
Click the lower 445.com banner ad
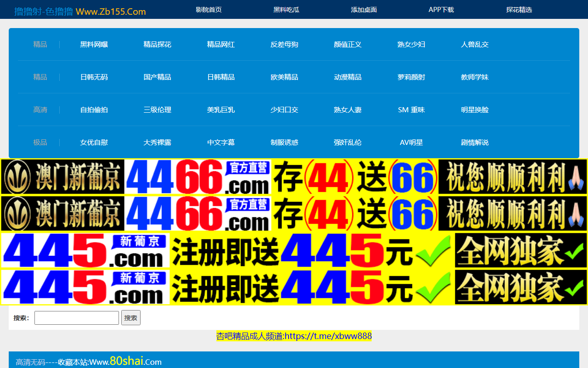(294, 287)
